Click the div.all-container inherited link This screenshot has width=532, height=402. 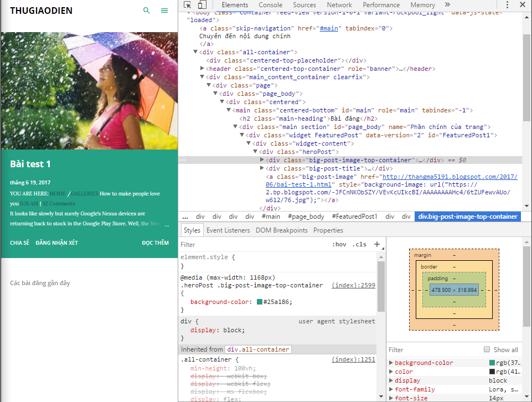258,349
